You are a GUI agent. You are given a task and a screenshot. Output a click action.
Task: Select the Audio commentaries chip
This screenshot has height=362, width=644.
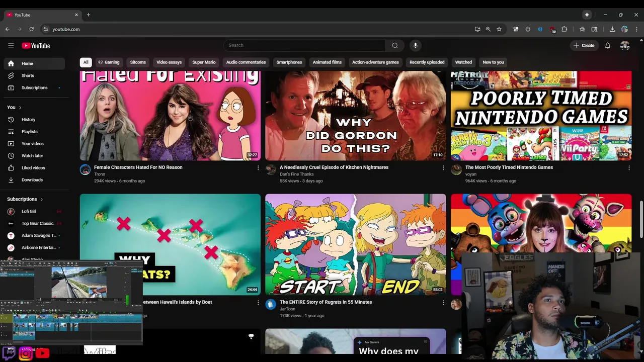246,62
